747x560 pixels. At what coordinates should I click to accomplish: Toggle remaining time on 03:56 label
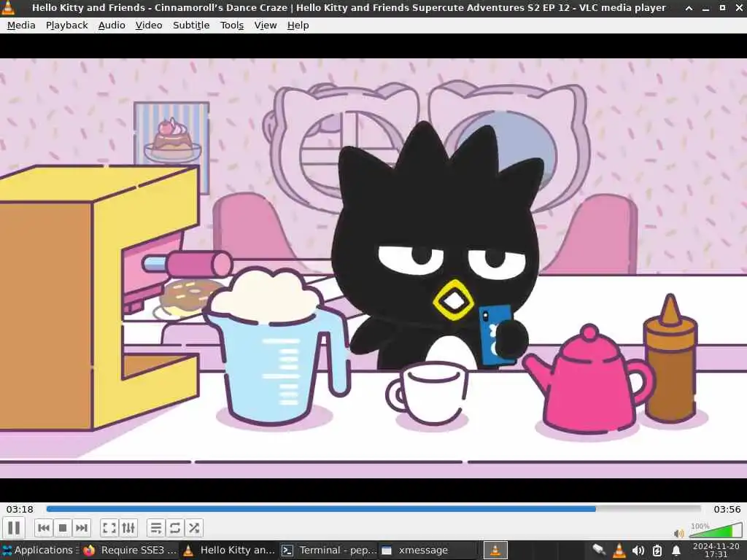(x=727, y=509)
